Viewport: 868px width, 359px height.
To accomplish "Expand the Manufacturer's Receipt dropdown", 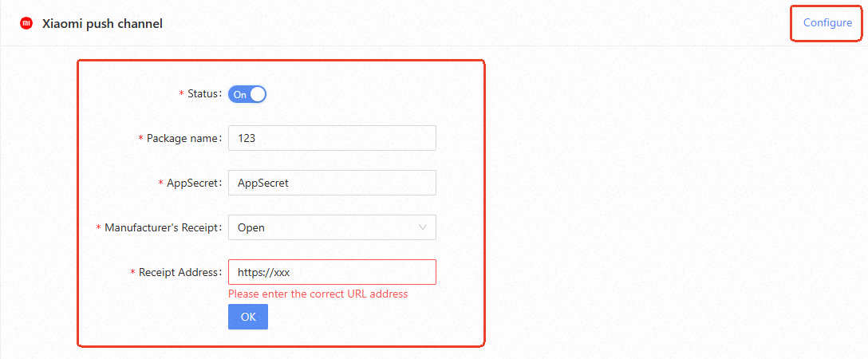I will tap(332, 227).
